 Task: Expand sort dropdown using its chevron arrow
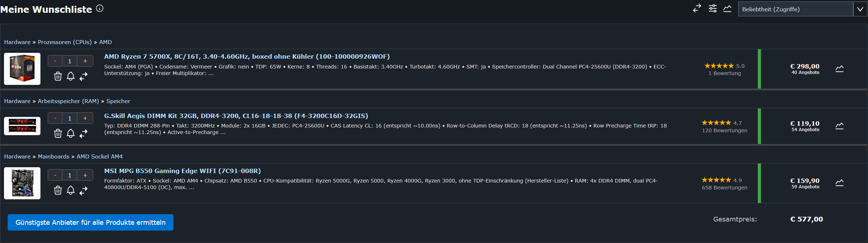click(x=860, y=9)
